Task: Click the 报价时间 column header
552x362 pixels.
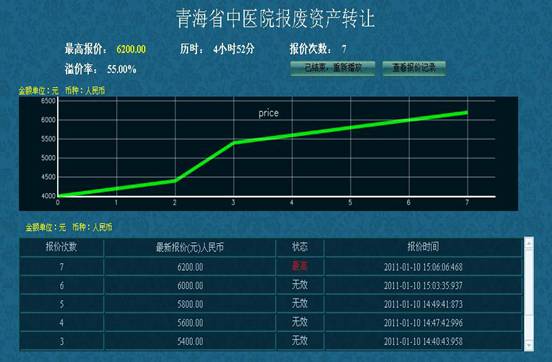Action: pos(423,247)
